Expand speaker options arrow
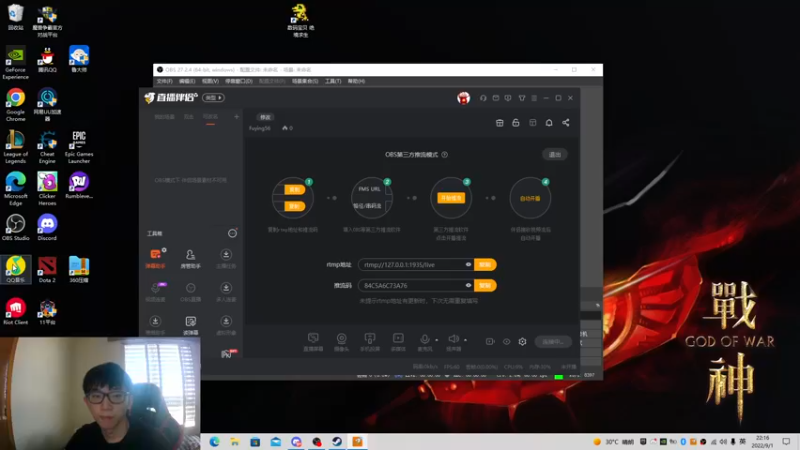800x450 pixels. point(465,340)
